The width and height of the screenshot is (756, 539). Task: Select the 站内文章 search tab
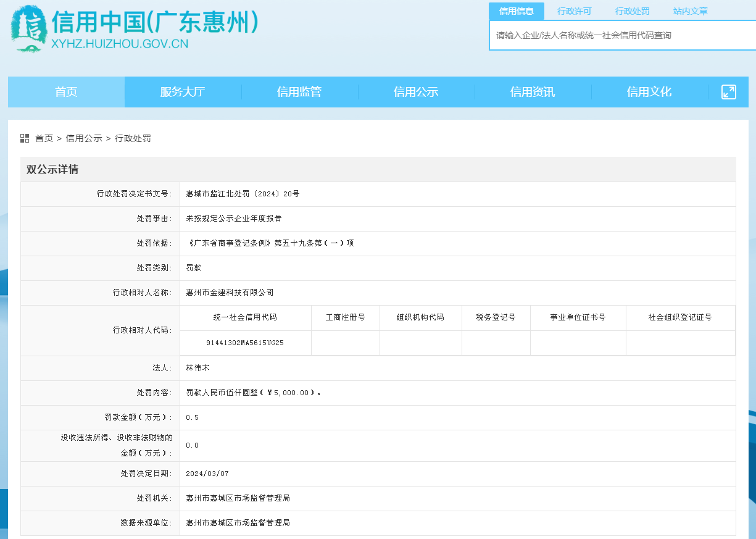pyautogui.click(x=690, y=11)
